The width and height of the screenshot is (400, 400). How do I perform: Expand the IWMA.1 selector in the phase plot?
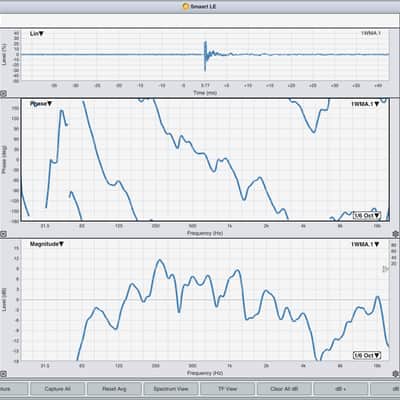click(x=366, y=104)
